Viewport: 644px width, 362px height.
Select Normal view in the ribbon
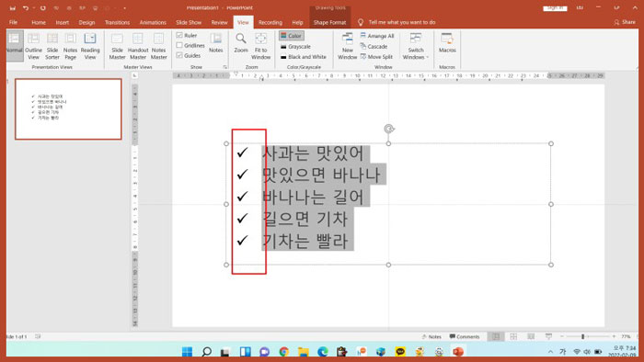[15, 45]
